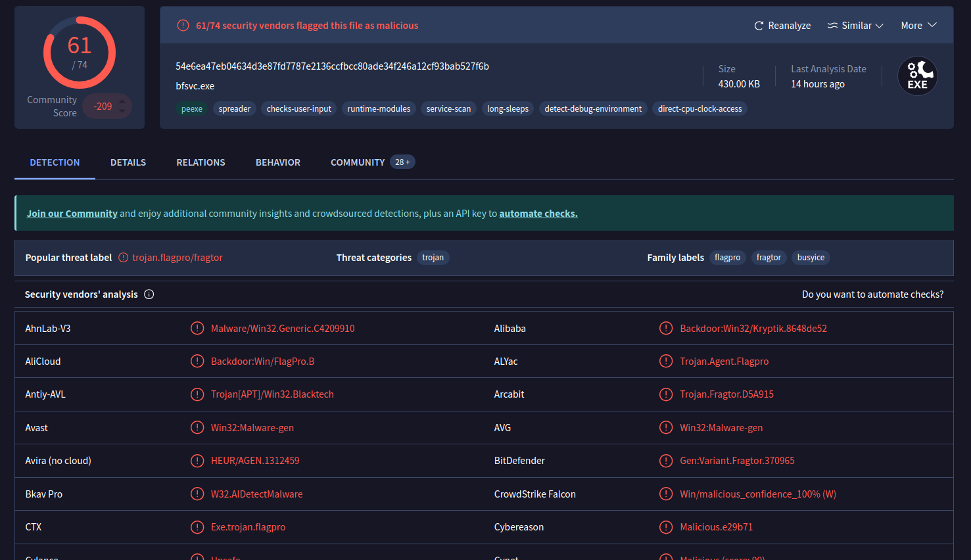Click the alert icon for Cybereason detection
Image resolution: width=971 pixels, height=560 pixels.
[x=666, y=527]
